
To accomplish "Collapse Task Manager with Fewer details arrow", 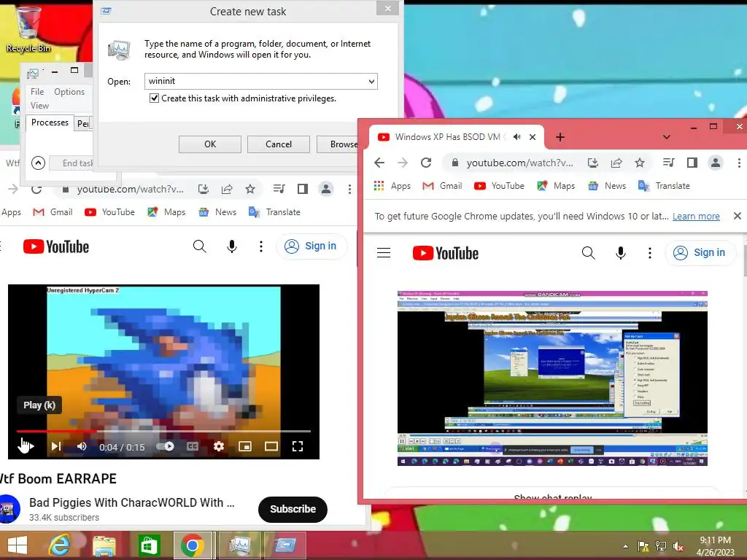I will [38, 163].
